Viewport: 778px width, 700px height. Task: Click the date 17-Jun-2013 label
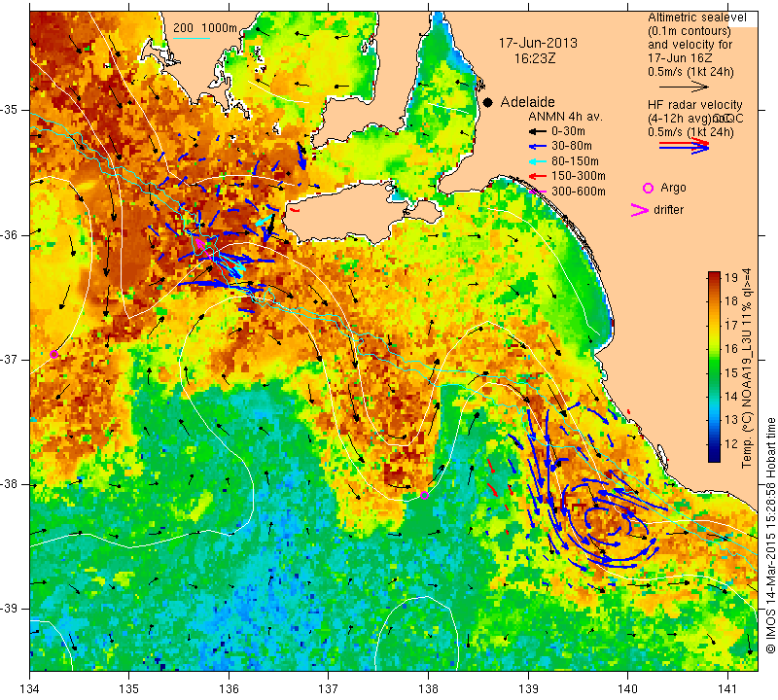pyautogui.click(x=538, y=43)
